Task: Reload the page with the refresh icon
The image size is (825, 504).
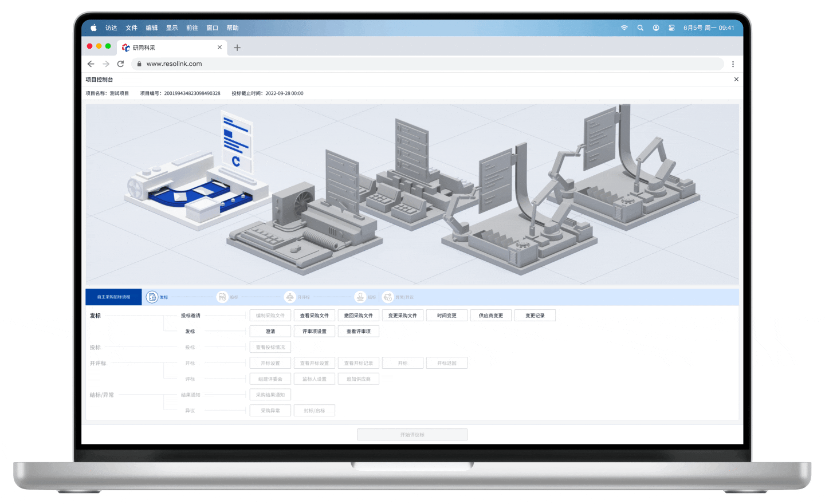Action: [120, 64]
